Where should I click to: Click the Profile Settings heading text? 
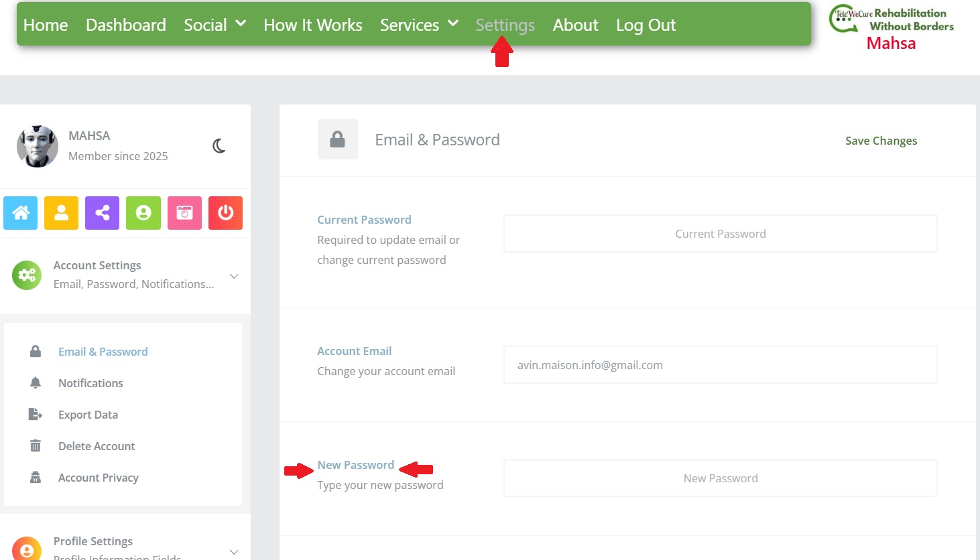coord(93,541)
